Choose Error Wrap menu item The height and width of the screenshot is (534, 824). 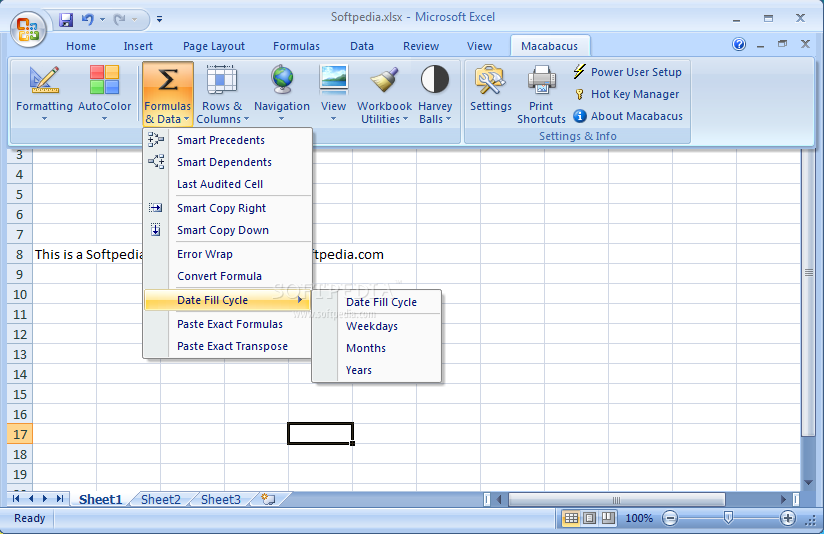click(x=228, y=254)
